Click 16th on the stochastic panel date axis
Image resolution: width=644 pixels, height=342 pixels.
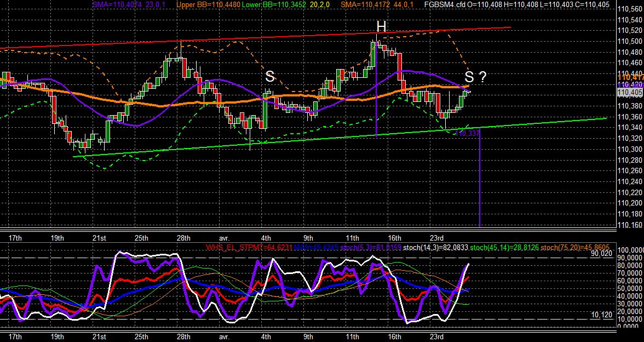[394, 337]
